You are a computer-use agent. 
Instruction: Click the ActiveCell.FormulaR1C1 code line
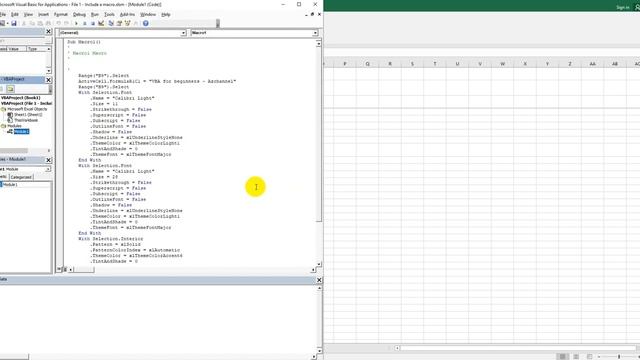click(157, 81)
